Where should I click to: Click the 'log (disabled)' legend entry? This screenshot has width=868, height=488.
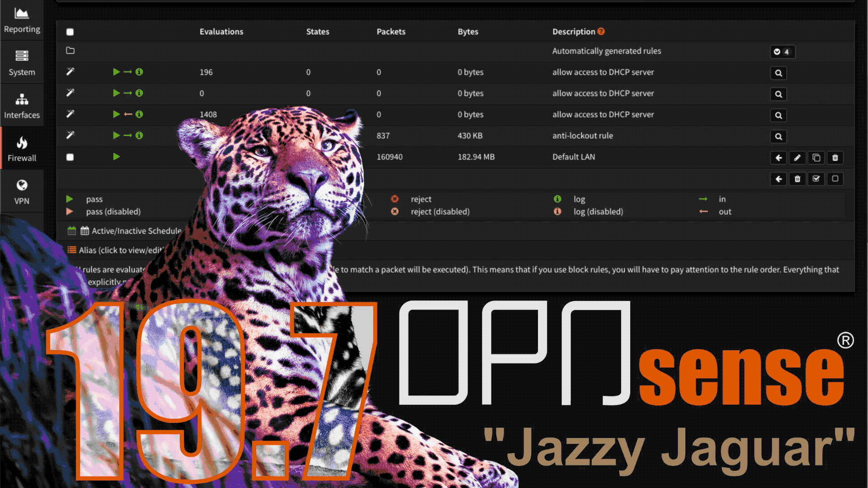coord(598,211)
